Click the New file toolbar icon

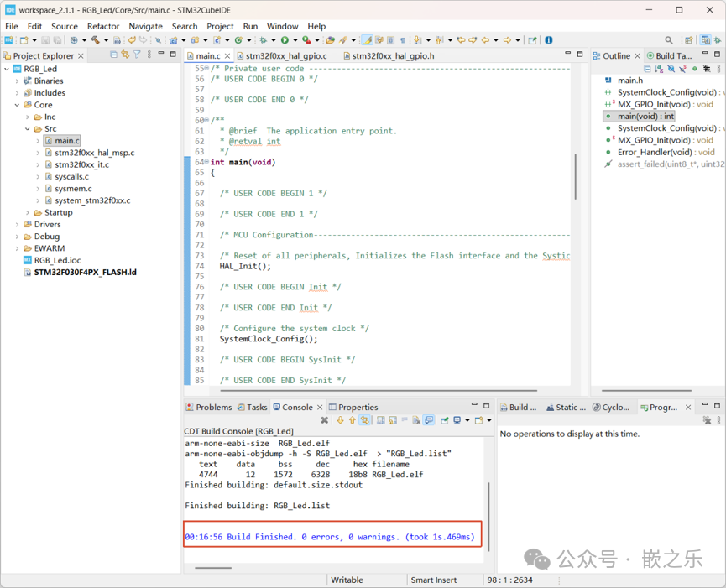click(24, 39)
